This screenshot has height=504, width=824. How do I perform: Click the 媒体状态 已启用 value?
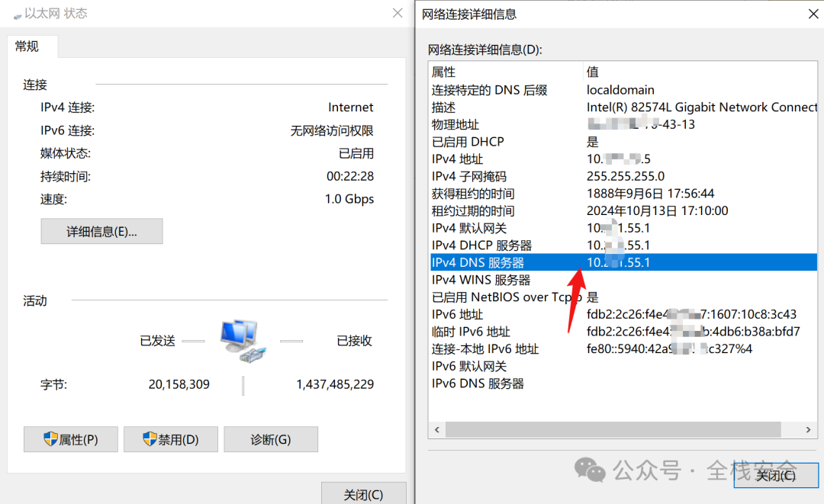356,153
